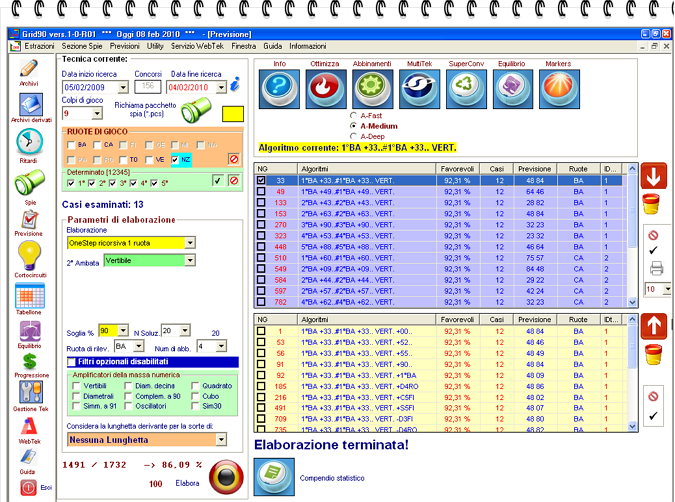Check the row 49 checkbox in upper table
This screenshot has width=675, height=502.
pos(261,191)
